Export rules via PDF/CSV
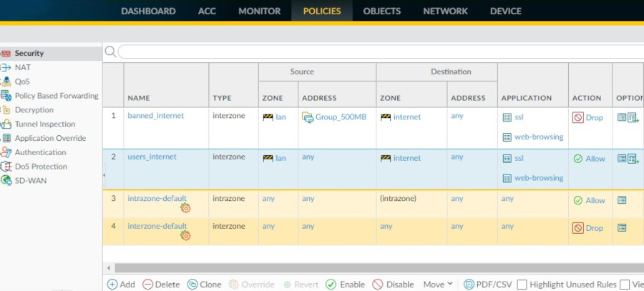 pyautogui.click(x=488, y=285)
